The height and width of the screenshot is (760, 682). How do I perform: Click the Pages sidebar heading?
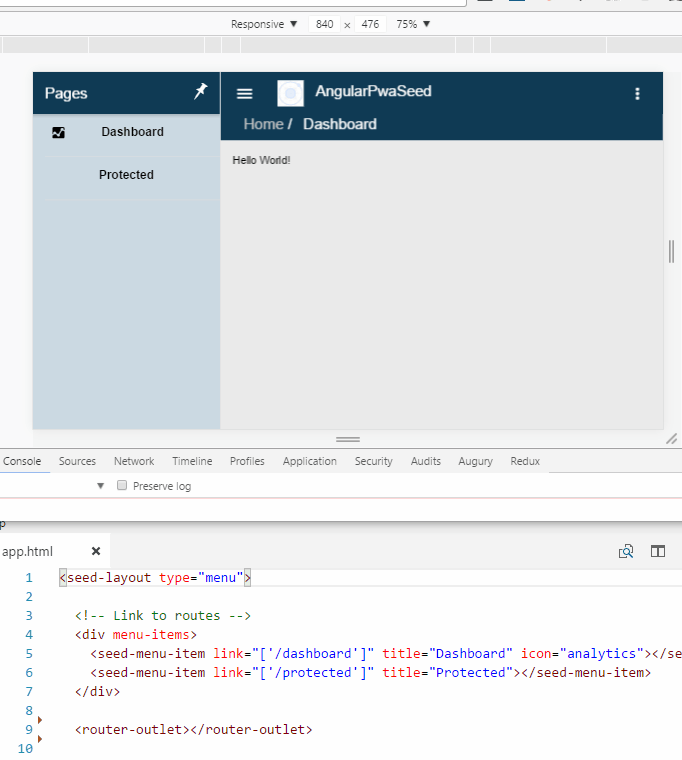tap(66, 93)
